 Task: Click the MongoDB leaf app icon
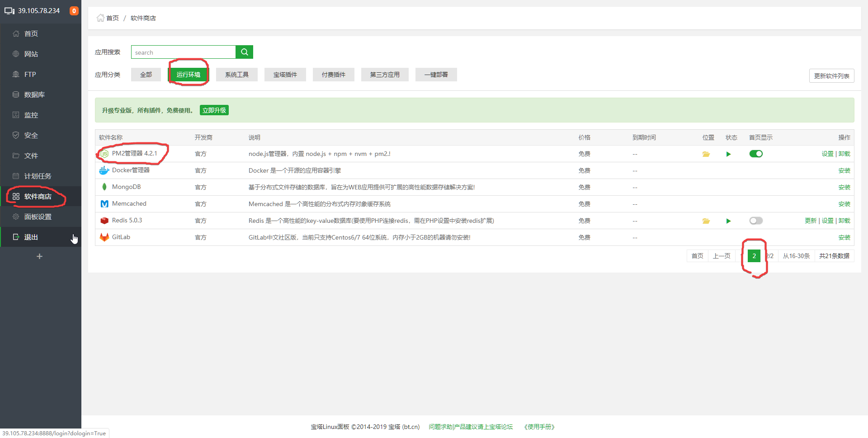click(104, 187)
